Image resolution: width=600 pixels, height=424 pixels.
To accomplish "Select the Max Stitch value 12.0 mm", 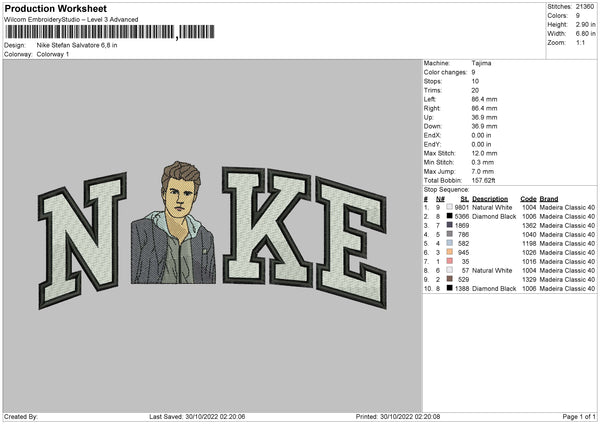I will [x=484, y=153].
